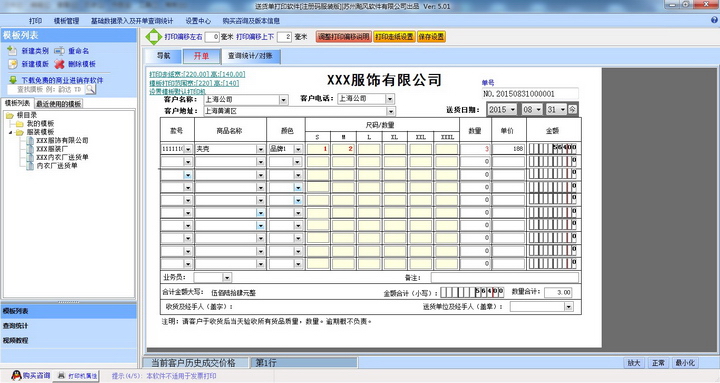Image resolution: width=720 pixels, height=383 pixels.
Task: Click the magnifier search template icon
Action: click(x=90, y=89)
